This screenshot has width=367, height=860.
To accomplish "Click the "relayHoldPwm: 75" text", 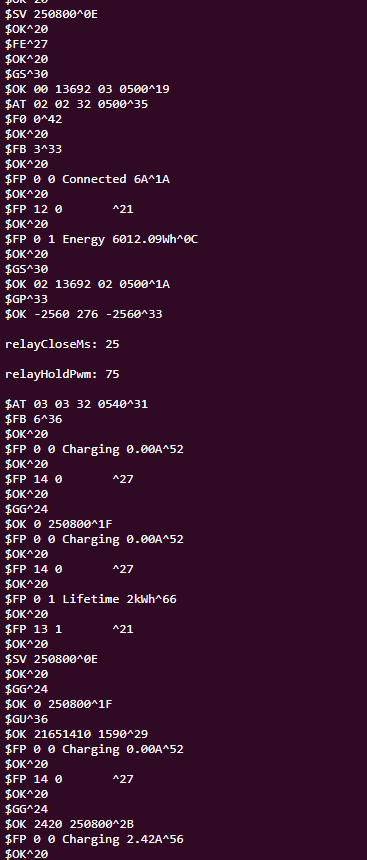I will click(x=62, y=374).
